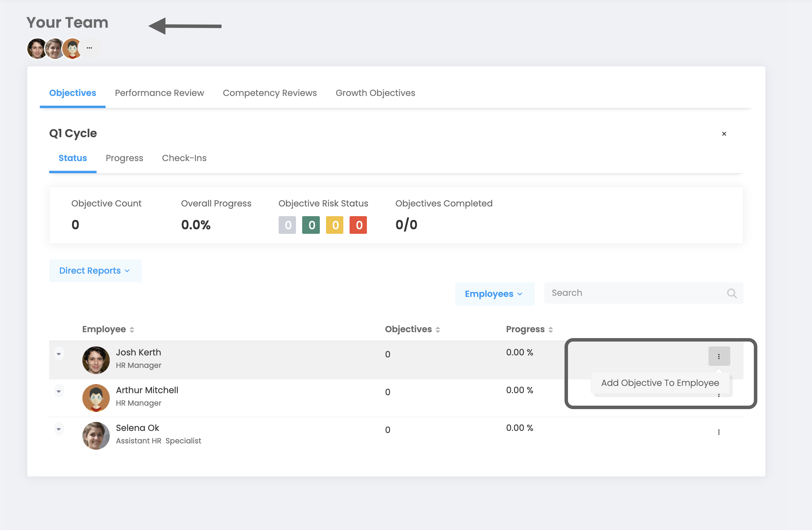812x530 pixels.
Task: Open the Employees filter dropdown
Action: pyautogui.click(x=494, y=294)
